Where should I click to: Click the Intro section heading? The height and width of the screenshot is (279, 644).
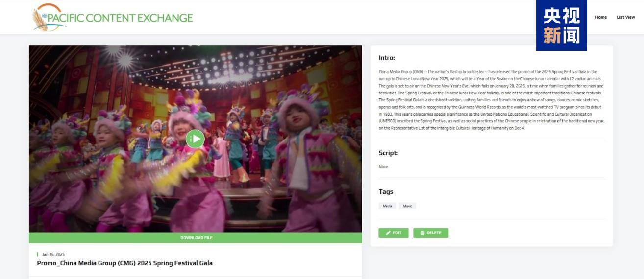[x=387, y=58]
